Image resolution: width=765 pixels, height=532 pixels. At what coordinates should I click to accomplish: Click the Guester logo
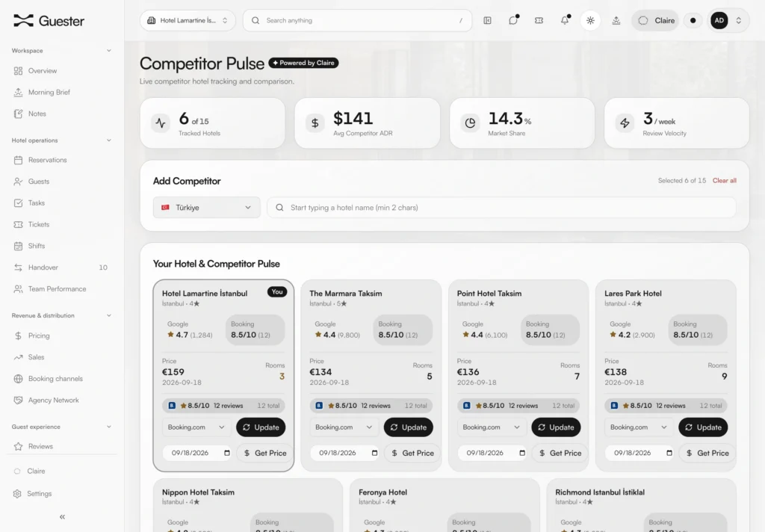click(x=49, y=20)
